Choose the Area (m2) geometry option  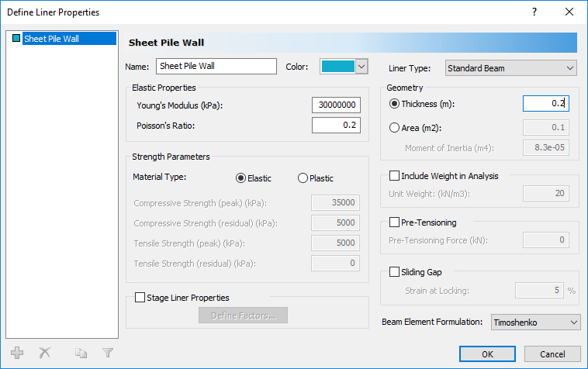pos(395,127)
